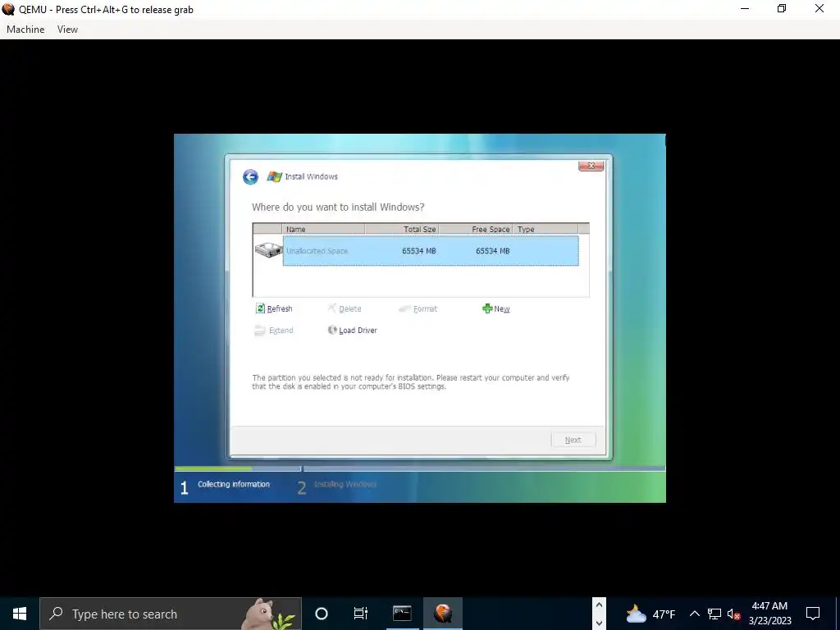Open the network tray icon
This screenshot has height=630, width=840.
(x=714, y=614)
